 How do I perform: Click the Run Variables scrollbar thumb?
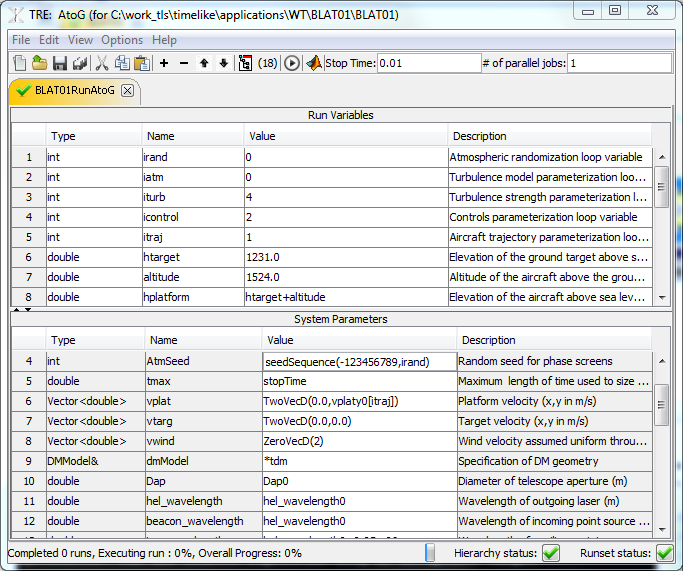[x=662, y=187]
